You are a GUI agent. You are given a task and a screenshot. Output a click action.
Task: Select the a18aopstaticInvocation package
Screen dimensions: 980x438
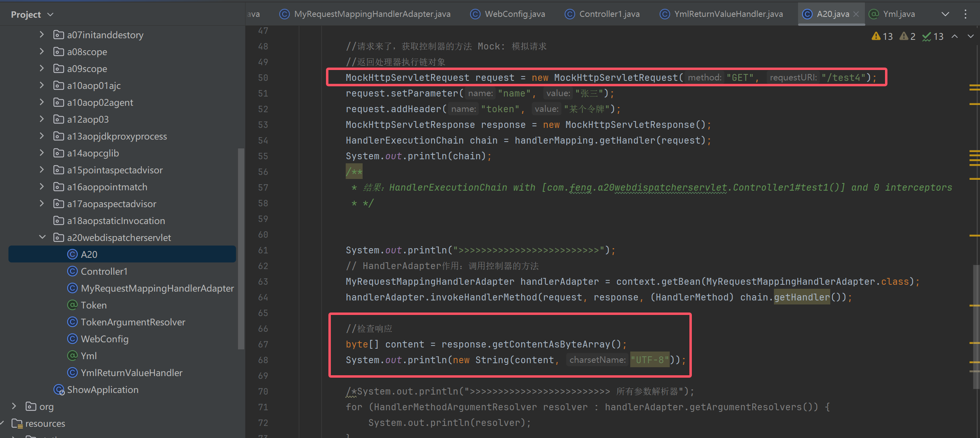[x=116, y=221]
